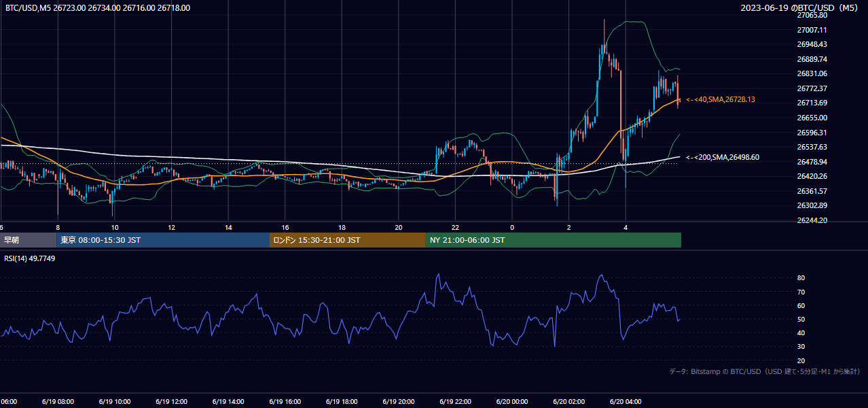Click hour tick 12 under the price chart
868x408 pixels.
pos(171,228)
